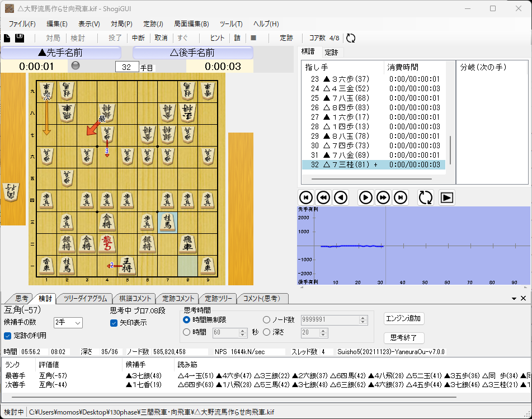Switch to the 定跡 tab beside 棋譜
This screenshot has width=532, height=419.
click(331, 52)
